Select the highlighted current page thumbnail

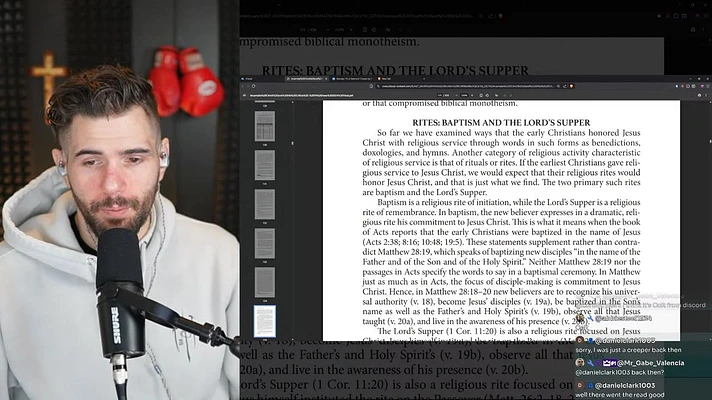[265, 321]
